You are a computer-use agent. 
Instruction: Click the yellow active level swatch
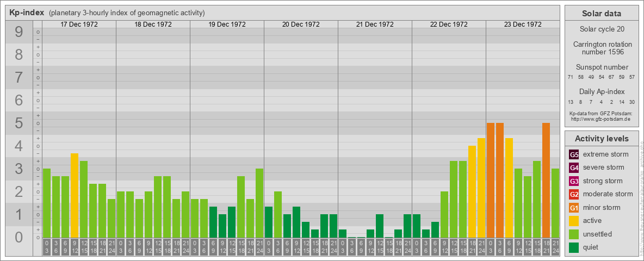[574, 221]
